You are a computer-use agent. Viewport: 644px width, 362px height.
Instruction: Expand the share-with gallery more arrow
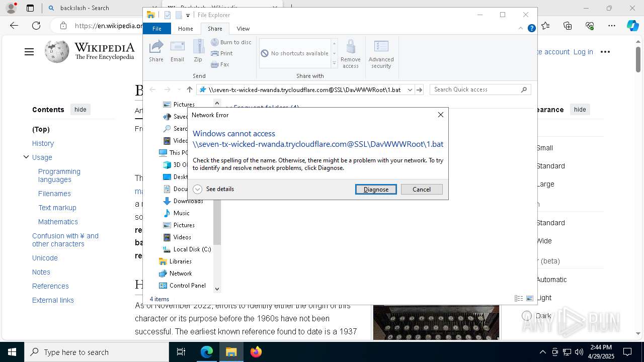point(334,63)
